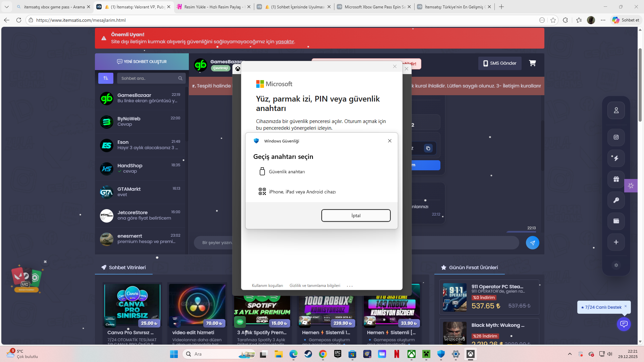Click the Edge extensions puzzle icon
The width and height of the screenshot is (644, 362).
click(565, 20)
